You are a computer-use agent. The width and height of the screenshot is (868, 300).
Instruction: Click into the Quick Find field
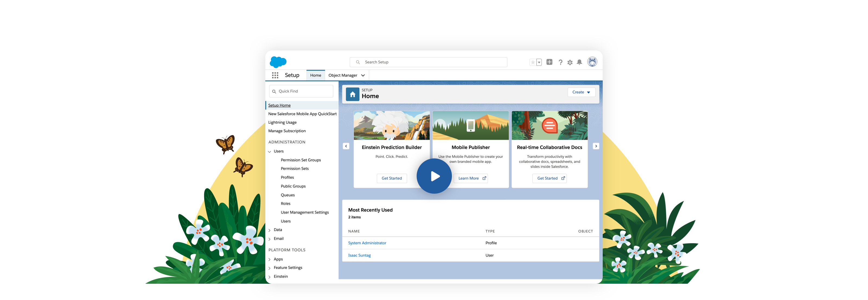point(303,91)
